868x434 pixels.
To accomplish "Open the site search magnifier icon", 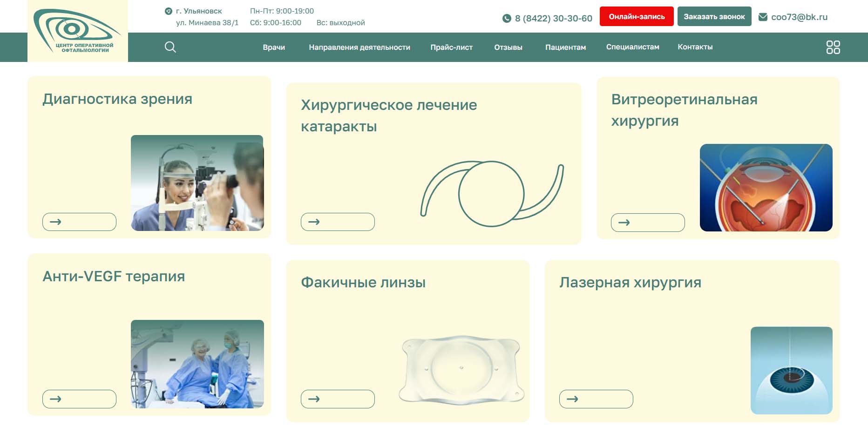I will tap(170, 47).
